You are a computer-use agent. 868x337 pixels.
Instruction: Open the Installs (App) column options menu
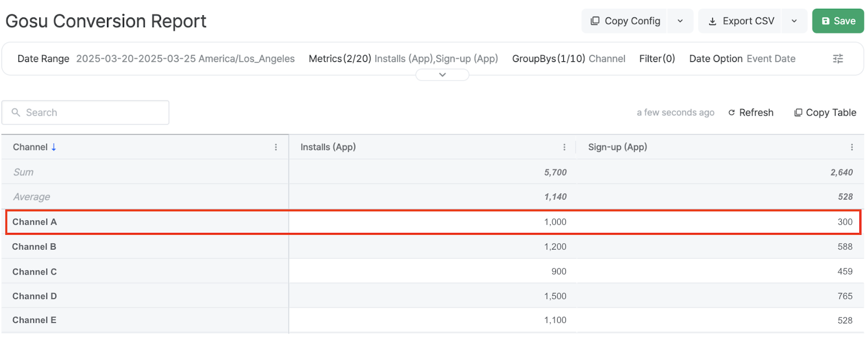tap(564, 147)
